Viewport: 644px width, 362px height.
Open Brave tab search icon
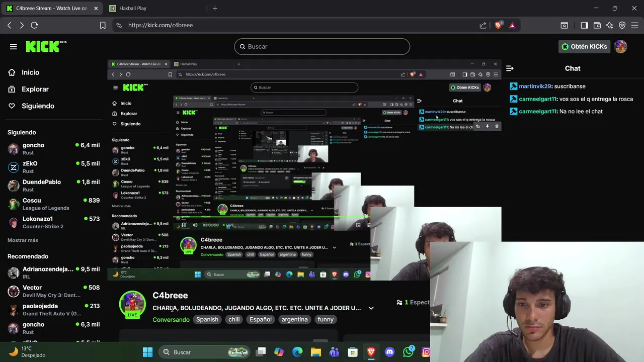pos(565,25)
